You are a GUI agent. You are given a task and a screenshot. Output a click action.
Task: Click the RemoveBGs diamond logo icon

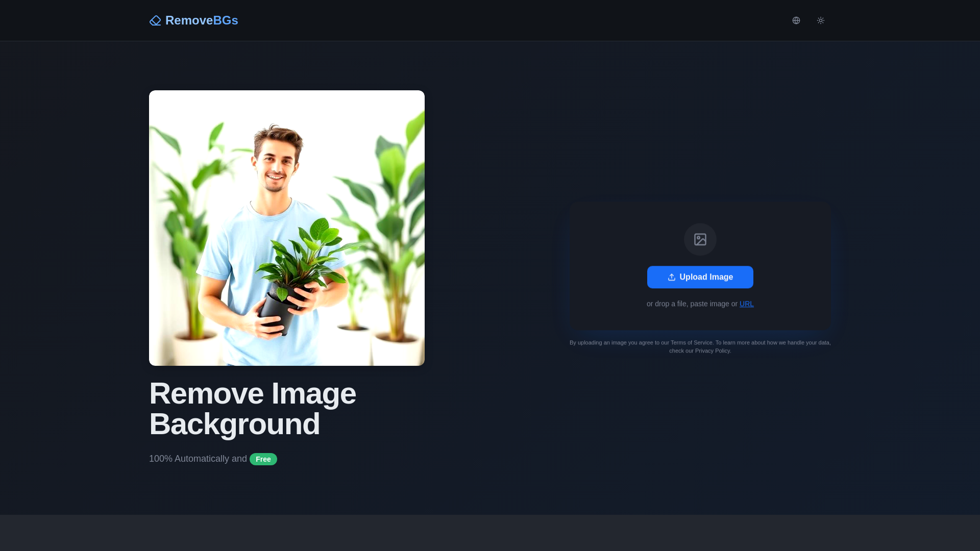pyautogui.click(x=155, y=20)
